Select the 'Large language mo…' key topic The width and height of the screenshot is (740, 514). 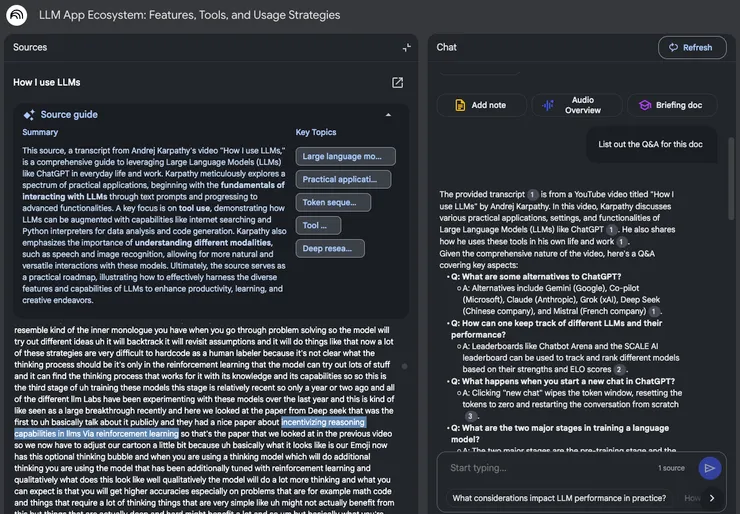[x=345, y=156]
